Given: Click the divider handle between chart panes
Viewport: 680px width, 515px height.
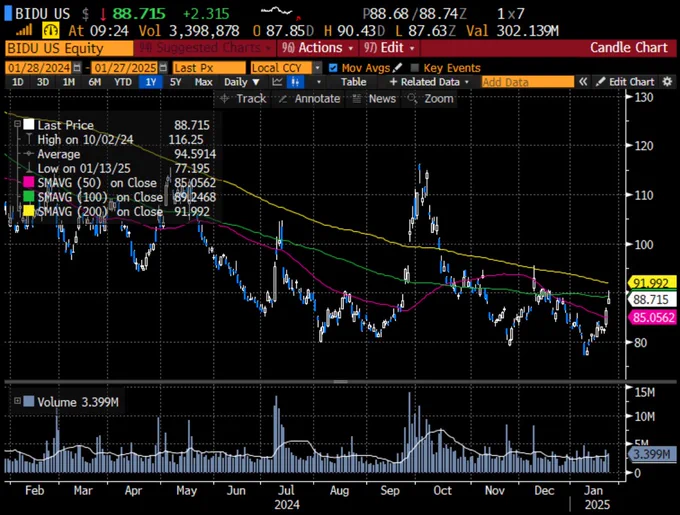Looking at the screenshot, I should [340, 381].
